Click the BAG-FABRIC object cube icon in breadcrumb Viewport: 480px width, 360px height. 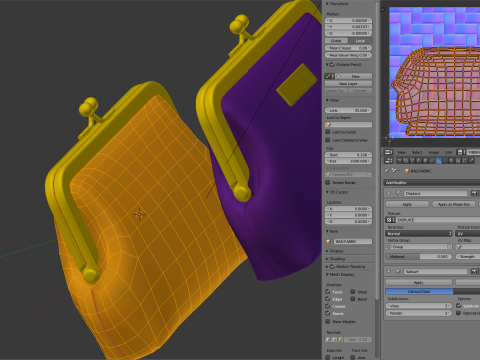(x=407, y=171)
